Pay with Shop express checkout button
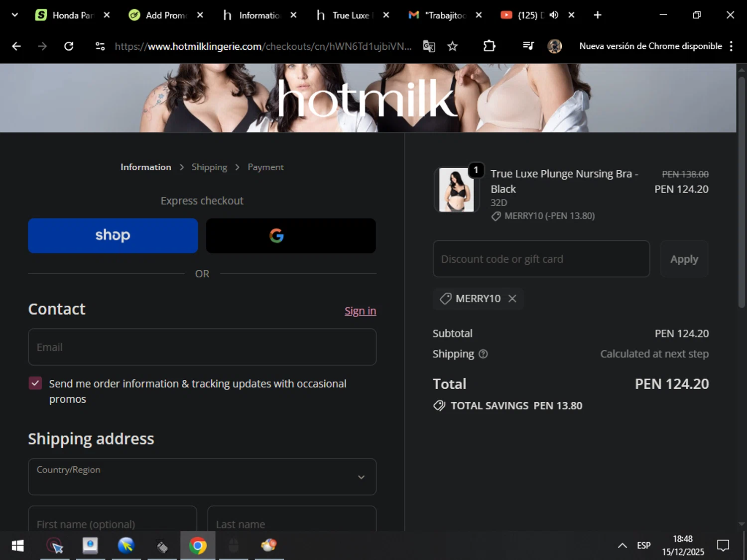The image size is (747, 560). point(113,235)
